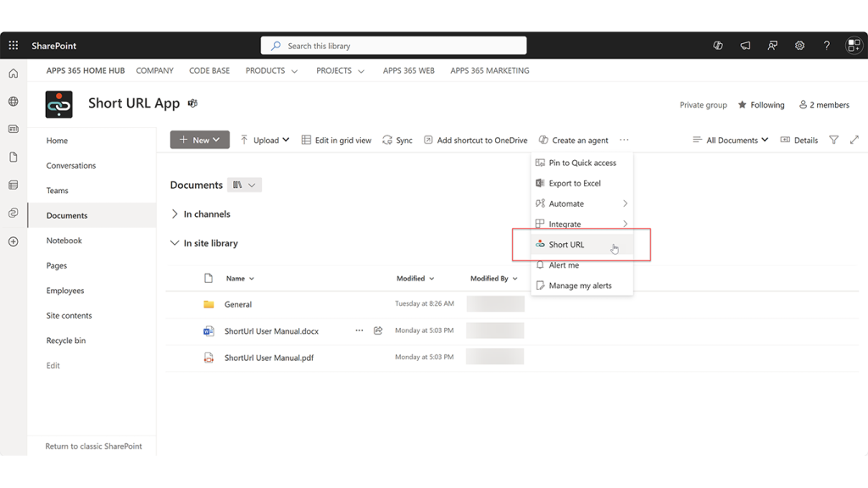The height and width of the screenshot is (488, 868).
Task: Open the Settings gear icon
Action: tap(799, 46)
